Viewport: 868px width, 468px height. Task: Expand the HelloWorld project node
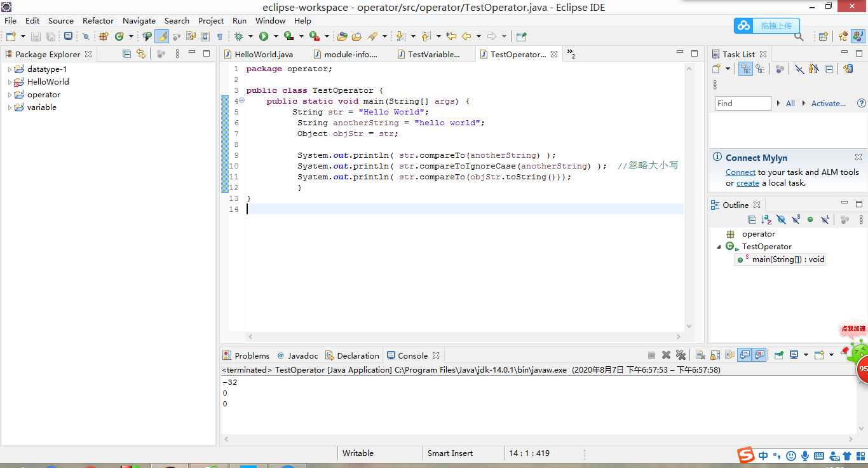point(9,82)
